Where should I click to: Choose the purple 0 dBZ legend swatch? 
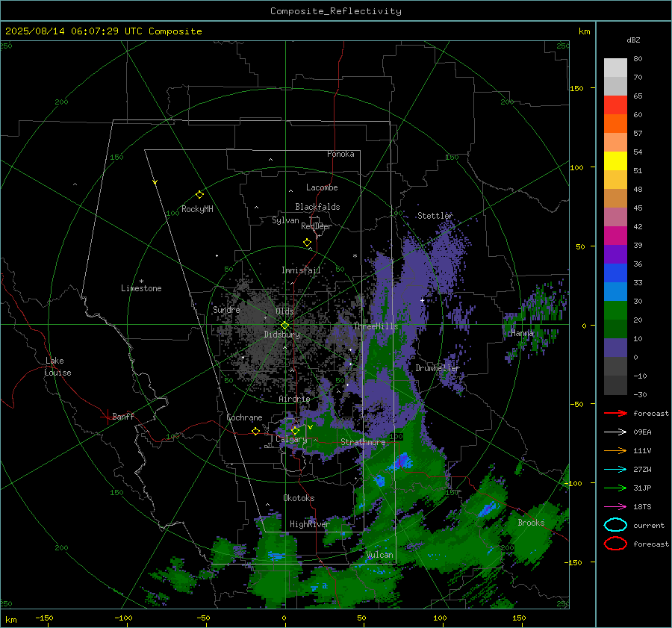pyautogui.click(x=615, y=347)
